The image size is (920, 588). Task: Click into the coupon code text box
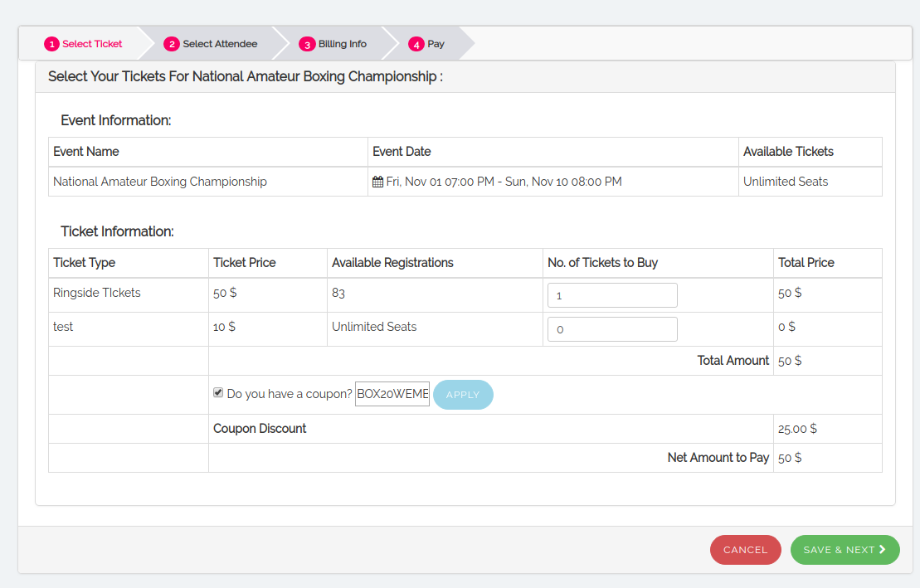click(392, 395)
